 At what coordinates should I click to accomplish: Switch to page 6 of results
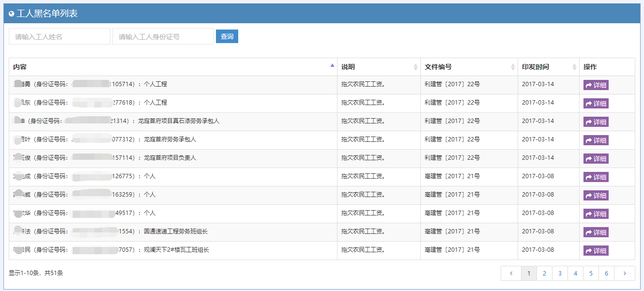pos(606,274)
